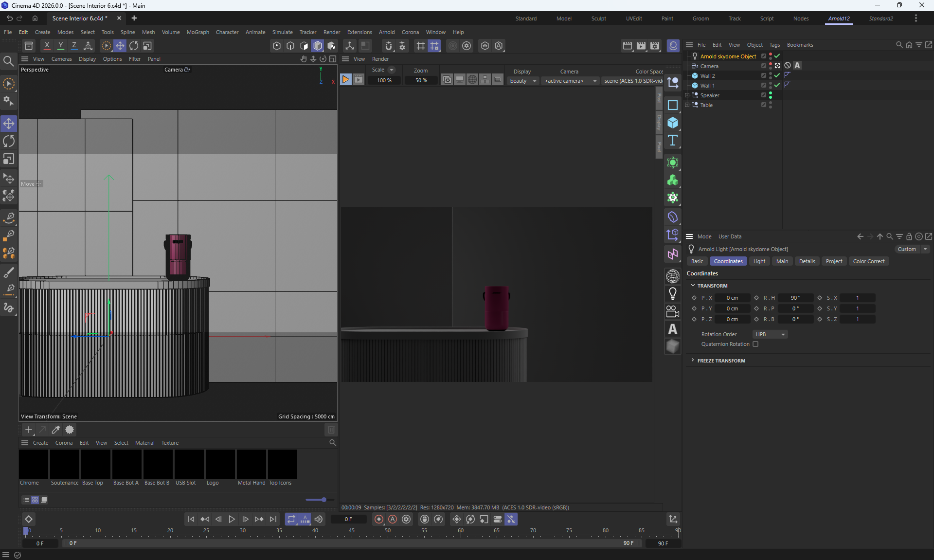Viewport: 934px width, 560px height.
Task: Open the Color Correct tab button
Action: (868, 261)
